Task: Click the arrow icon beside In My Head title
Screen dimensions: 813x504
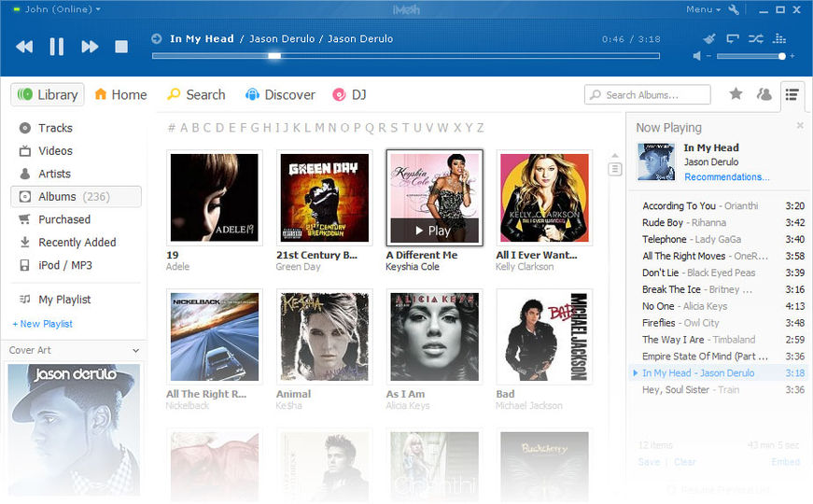Action: click(157, 38)
